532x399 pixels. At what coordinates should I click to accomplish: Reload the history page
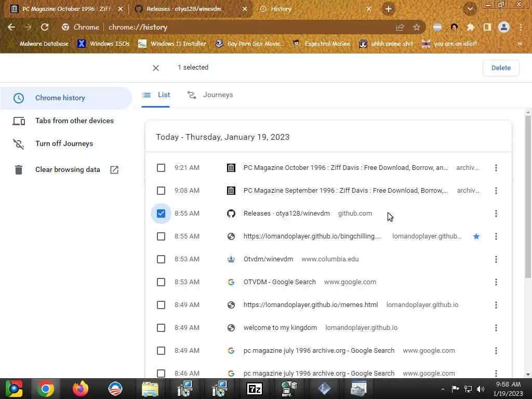click(45, 27)
